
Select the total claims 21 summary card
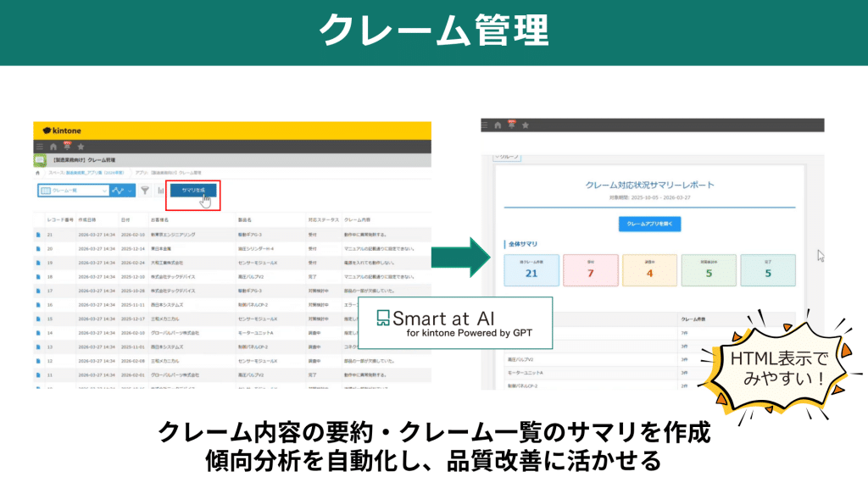[x=531, y=270]
